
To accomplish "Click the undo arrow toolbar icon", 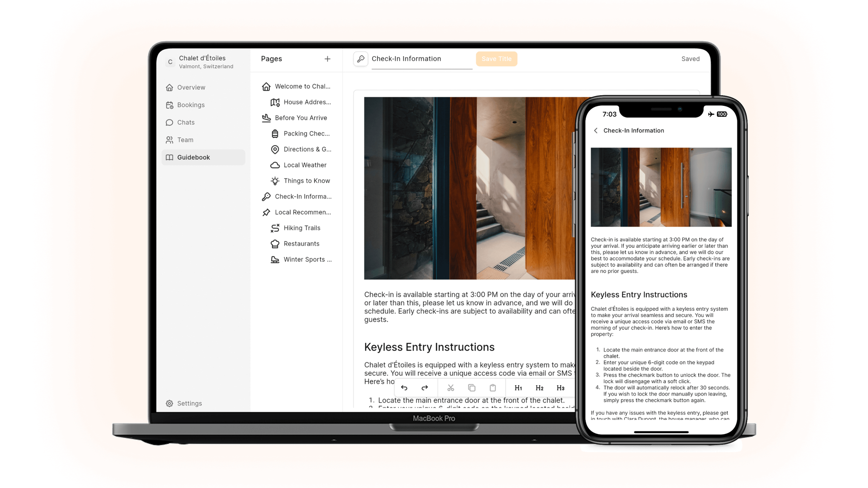I will pos(404,387).
